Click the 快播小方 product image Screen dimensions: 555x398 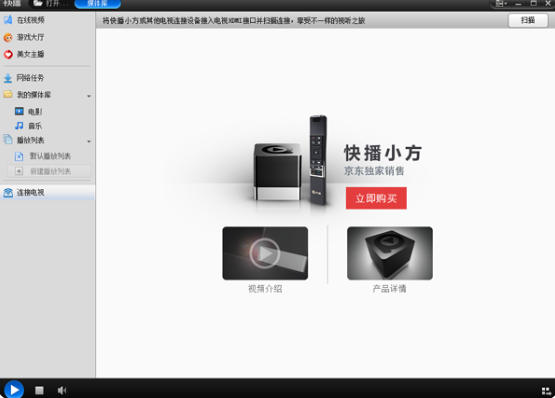click(290, 161)
